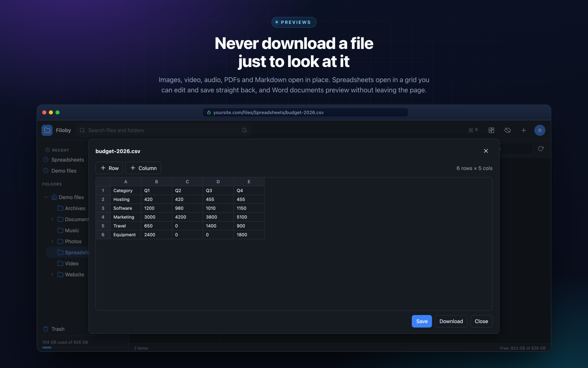Focus the Search files and folders field
Image resolution: width=588 pixels, height=368 pixels.
(164, 130)
